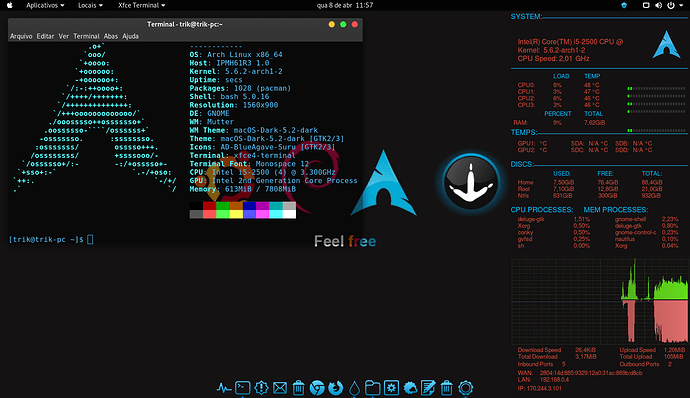Viewport: 690px width, 398px height.
Task: Click the clock showing qua 8 de abr 11:57
Action: pyautogui.click(x=345, y=5)
